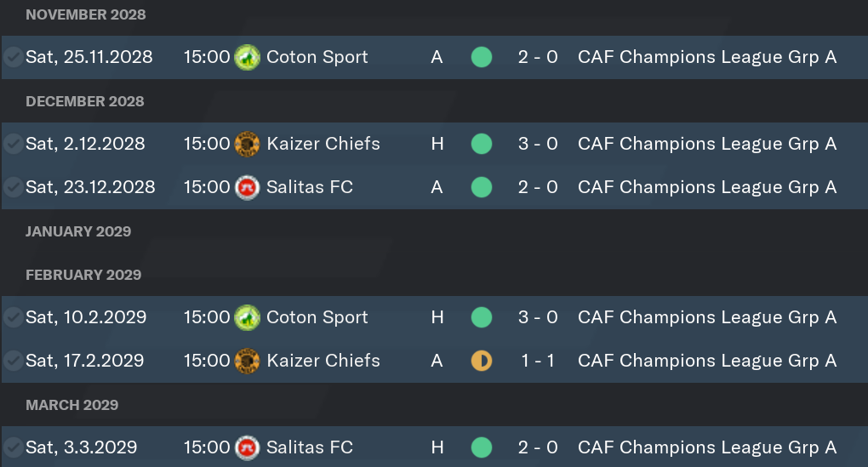Toggle checkmark beside Sat, 2.12.2028 fixture

point(13,144)
